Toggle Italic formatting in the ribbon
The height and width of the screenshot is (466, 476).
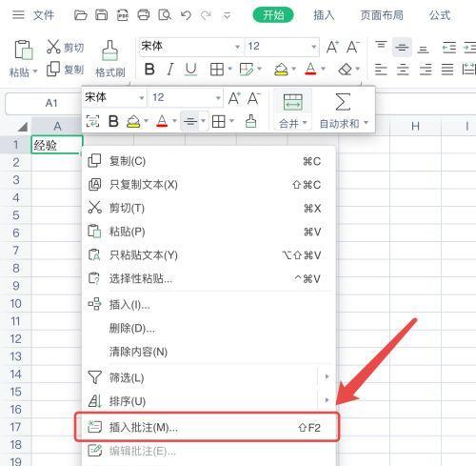tap(170, 69)
